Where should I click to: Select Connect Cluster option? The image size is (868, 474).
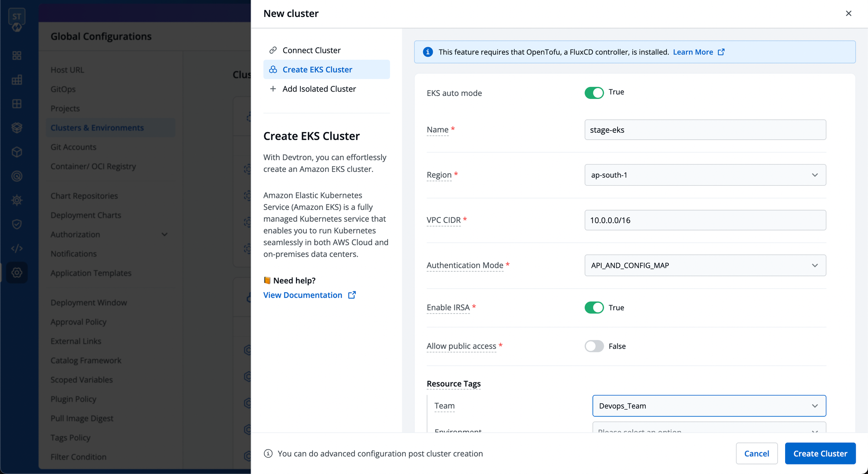326,50
